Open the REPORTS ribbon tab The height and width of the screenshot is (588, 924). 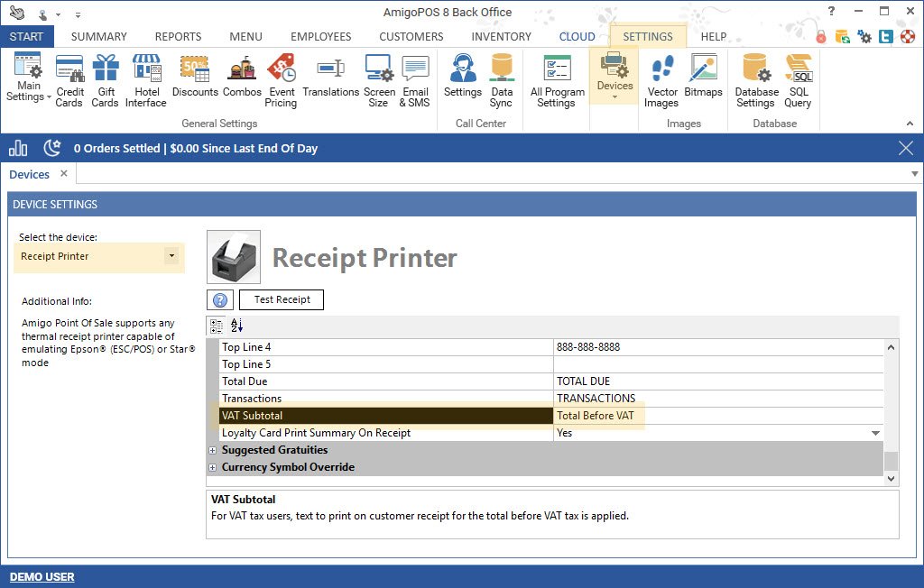pos(178,37)
